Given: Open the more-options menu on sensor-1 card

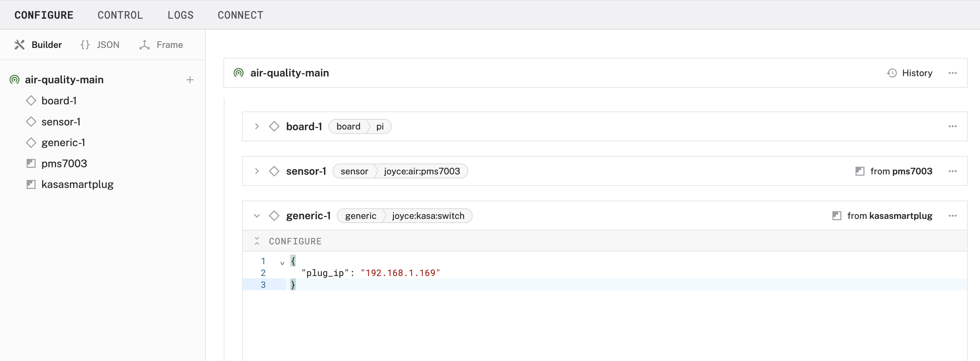Looking at the screenshot, I should (x=952, y=171).
